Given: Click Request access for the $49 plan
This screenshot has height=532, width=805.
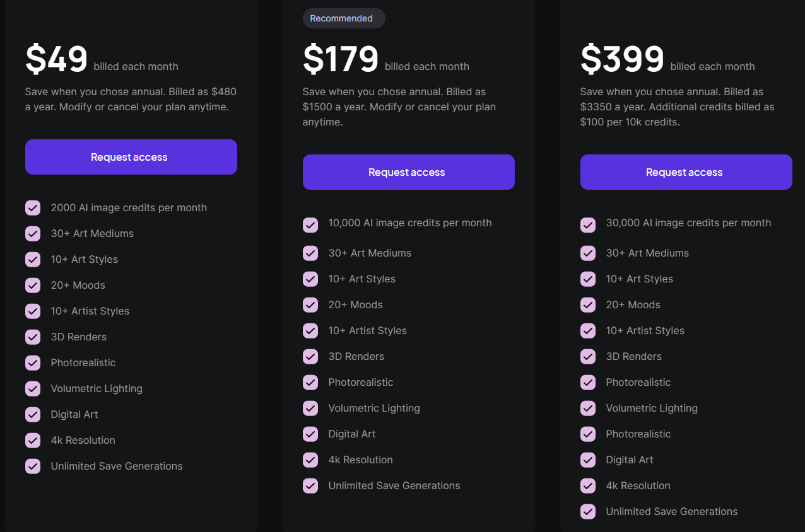Looking at the screenshot, I should (x=131, y=157).
